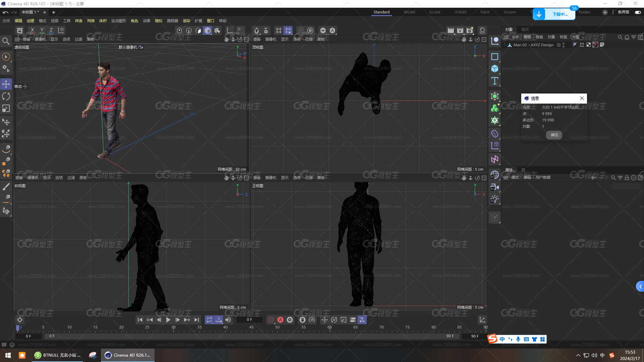Click the Render View clapperboard icon
The image size is (644, 362).
click(451, 31)
